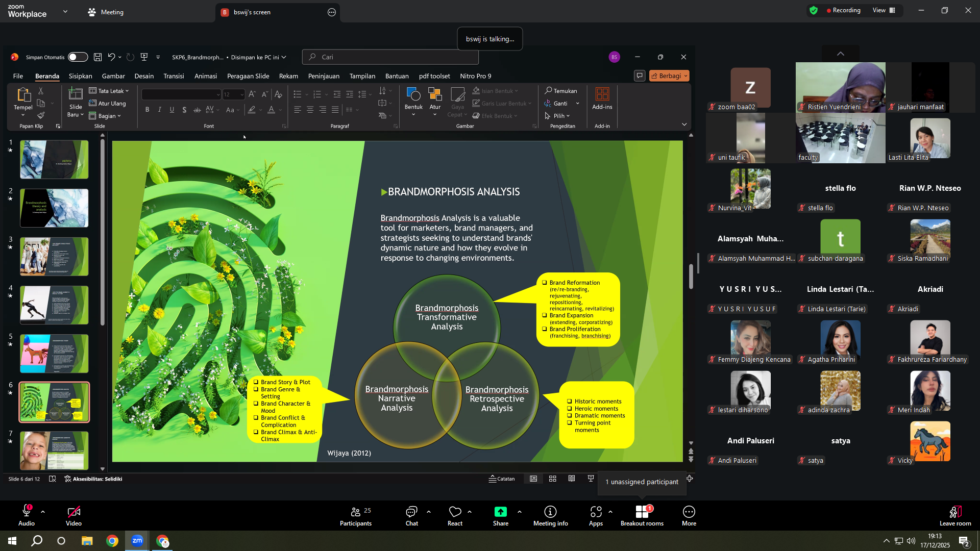
Task: Expand the Zoom Workplace chevron
Action: tap(65, 11)
